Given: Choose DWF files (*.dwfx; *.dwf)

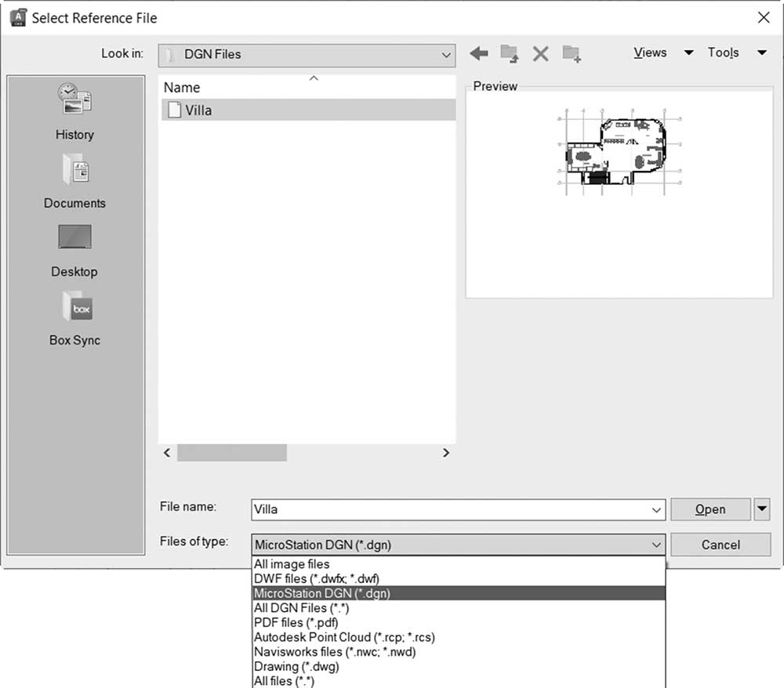Looking at the screenshot, I should [x=459, y=578].
